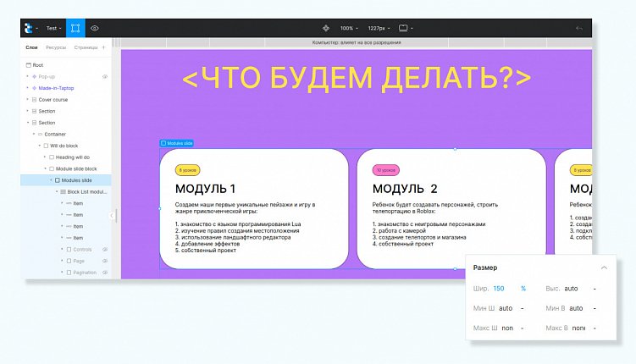Select the Pagination layer
The image size is (636, 364).
[x=85, y=273]
